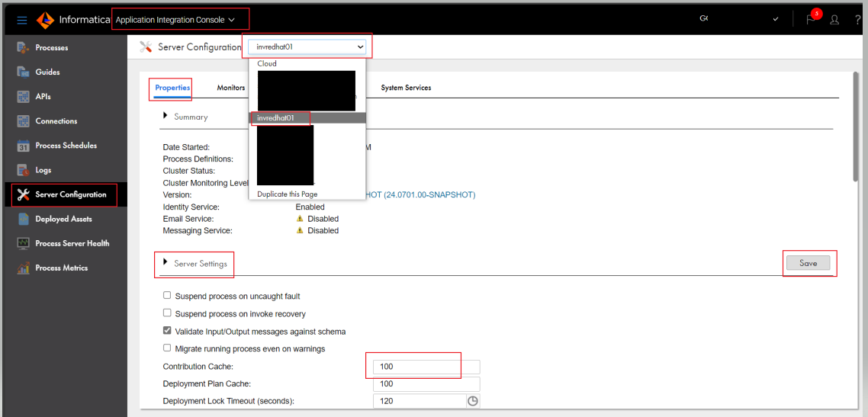
Task: Switch to the Properties tab
Action: click(172, 88)
